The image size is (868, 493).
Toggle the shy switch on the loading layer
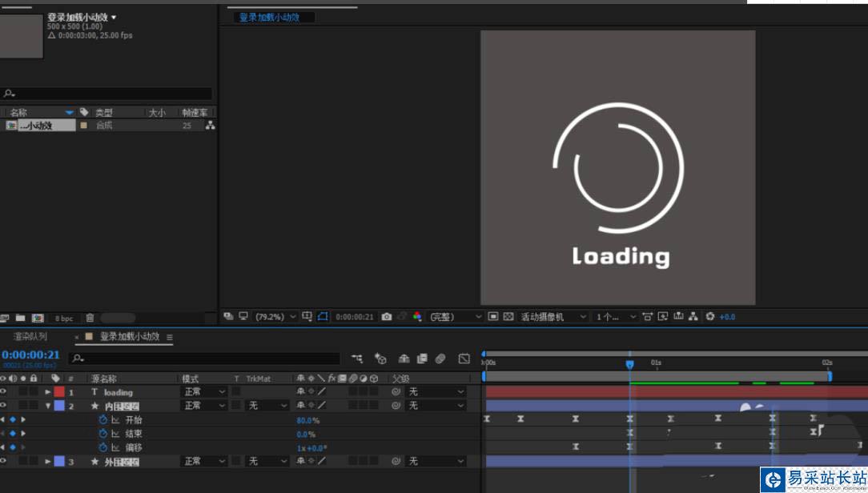pyautogui.click(x=300, y=391)
